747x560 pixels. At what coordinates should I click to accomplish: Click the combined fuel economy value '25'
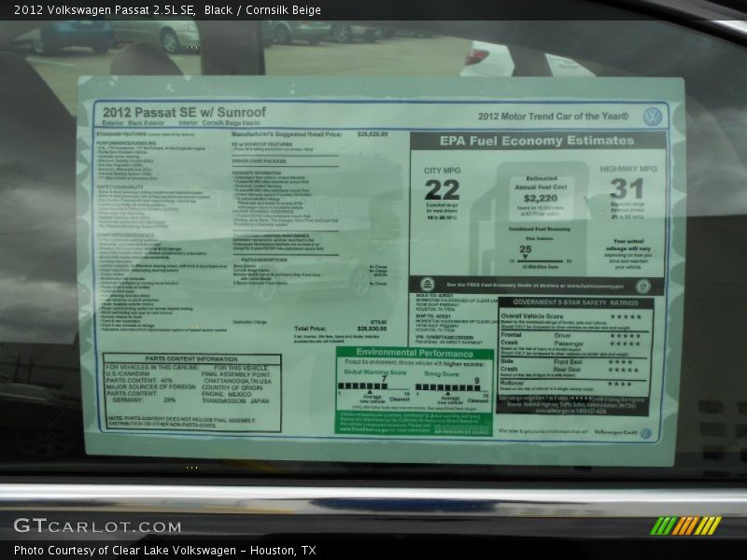pos(526,249)
